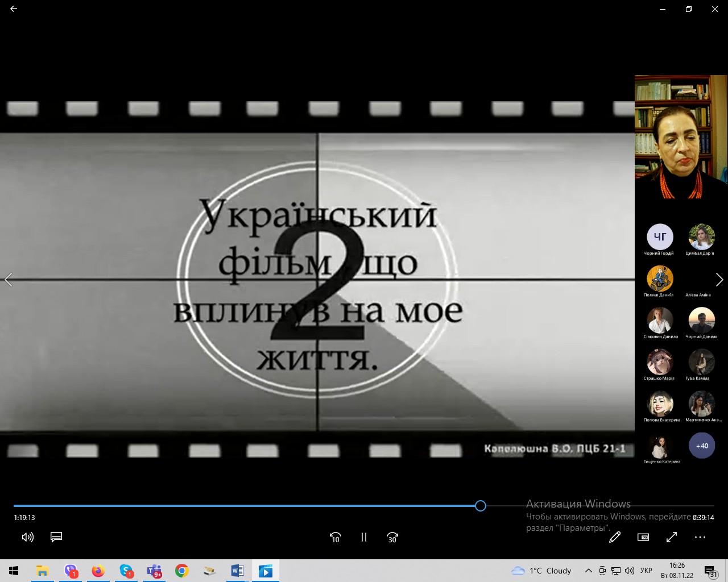Skip forward 30 seconds

[392, 537]
